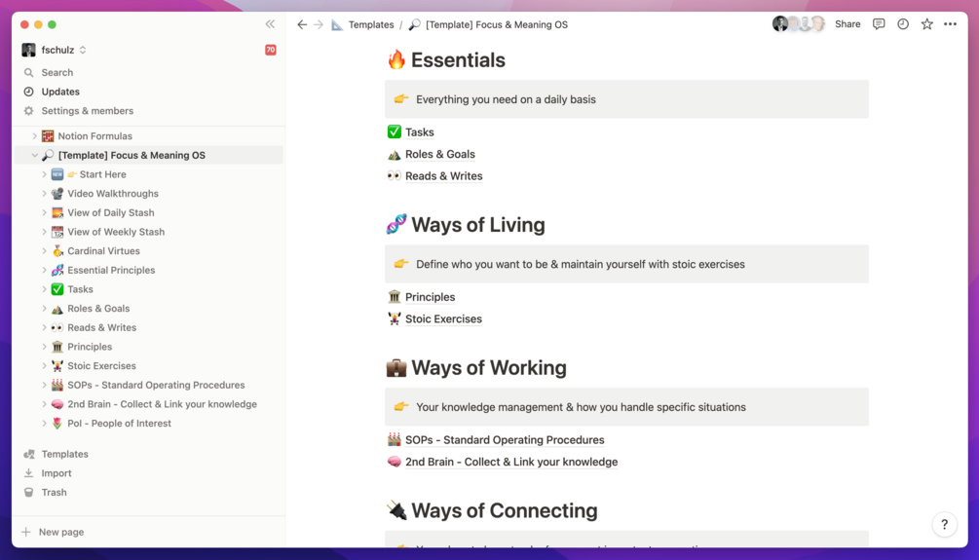
Task: Favorite this page with the star icon
Action: coord(926,24)
